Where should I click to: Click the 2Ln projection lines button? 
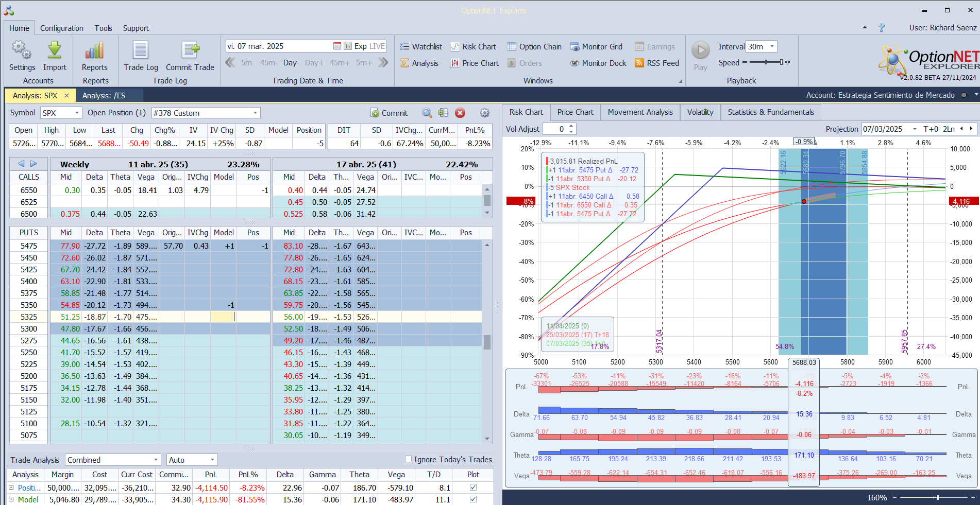(x=949, y=129)
